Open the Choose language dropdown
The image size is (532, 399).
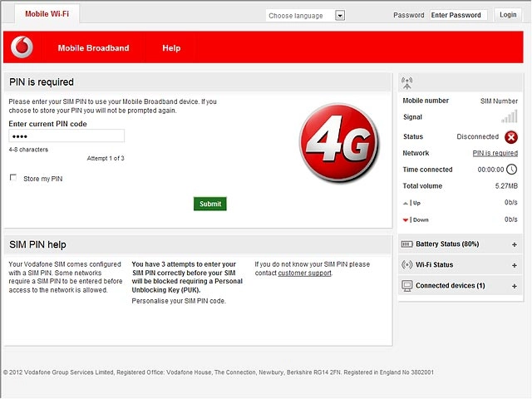tap(305, 15)
